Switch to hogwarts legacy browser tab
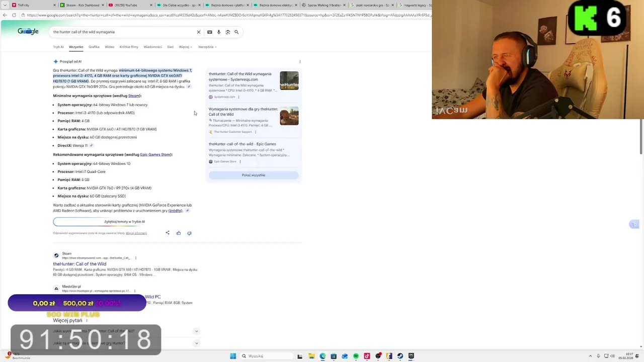The height and width of the screenshot is (362, 644). click(415, 5)
